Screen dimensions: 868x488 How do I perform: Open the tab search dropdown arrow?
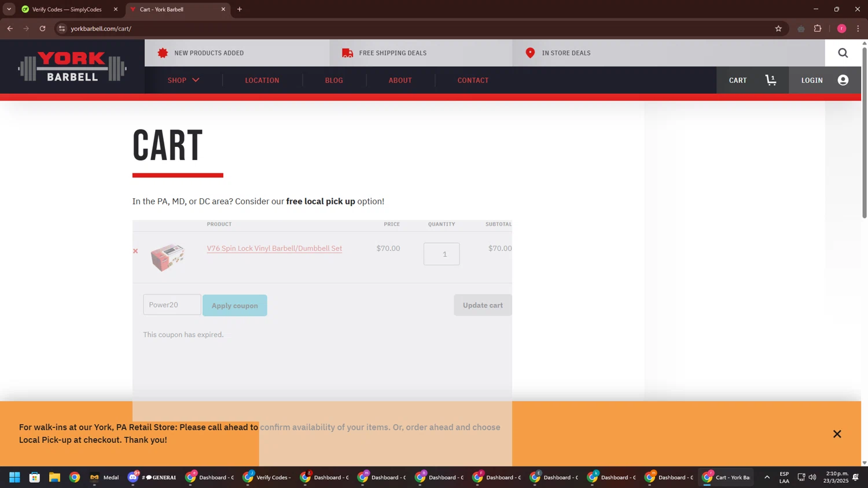9,9
